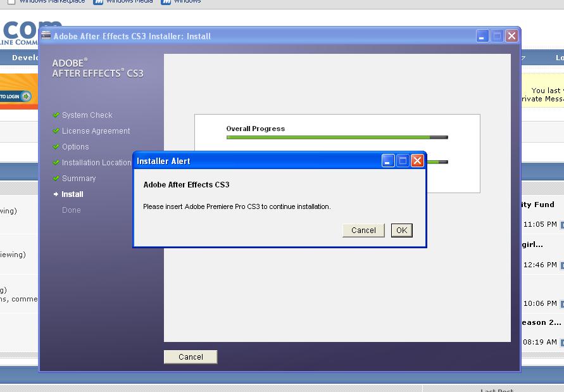Click the 08:19 AM post time in browser
This screenshot has width=564, height=392.
tap(540, 342)
